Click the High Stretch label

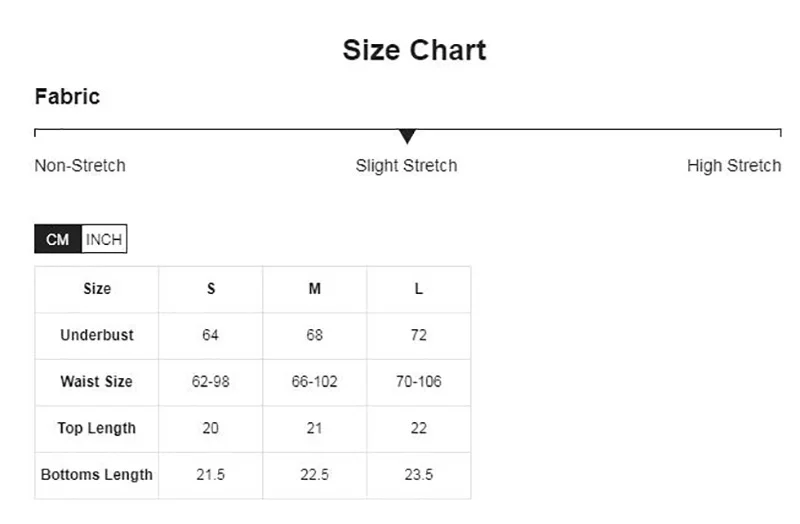733,166
